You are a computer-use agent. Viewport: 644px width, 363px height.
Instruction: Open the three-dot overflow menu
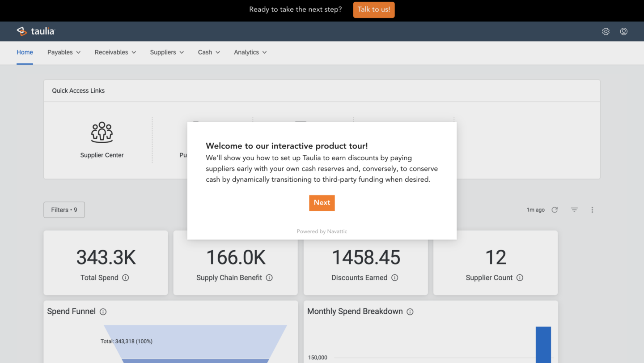pyautogui.click(x=592, y=209)
